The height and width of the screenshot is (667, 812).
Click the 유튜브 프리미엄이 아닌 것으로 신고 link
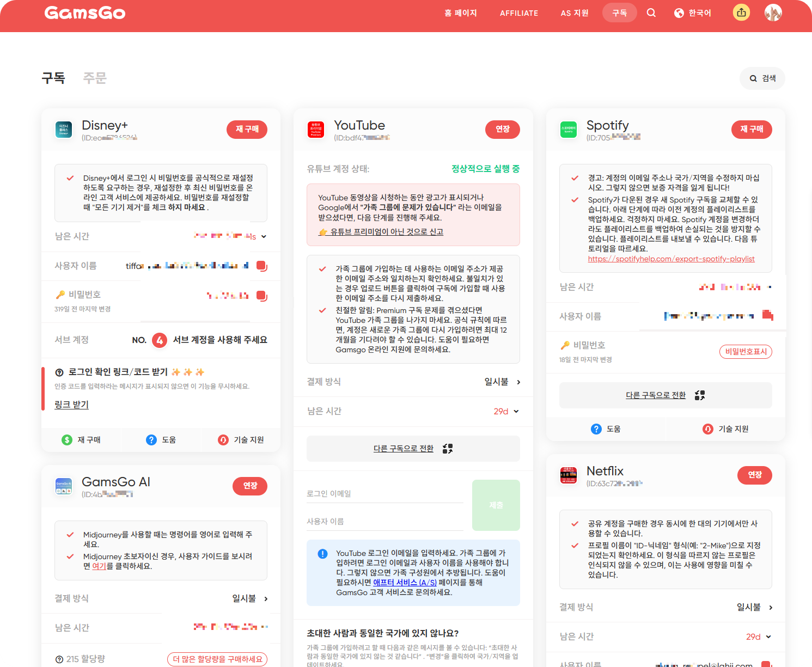pyautogui.click(x=381, y=232)
